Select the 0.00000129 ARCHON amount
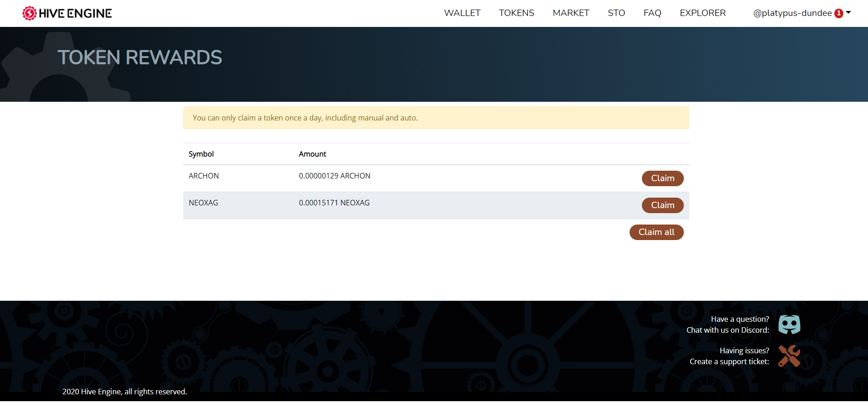Viewport: 868px width, 408px height. pos(335,176)
